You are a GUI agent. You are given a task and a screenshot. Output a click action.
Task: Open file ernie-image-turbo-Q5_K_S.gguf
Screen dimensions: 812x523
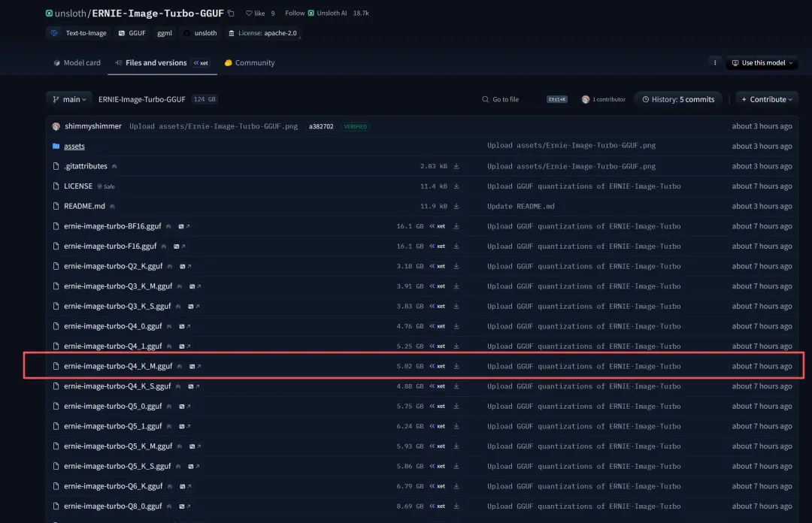pyautogui.click(x=117, y=466)
